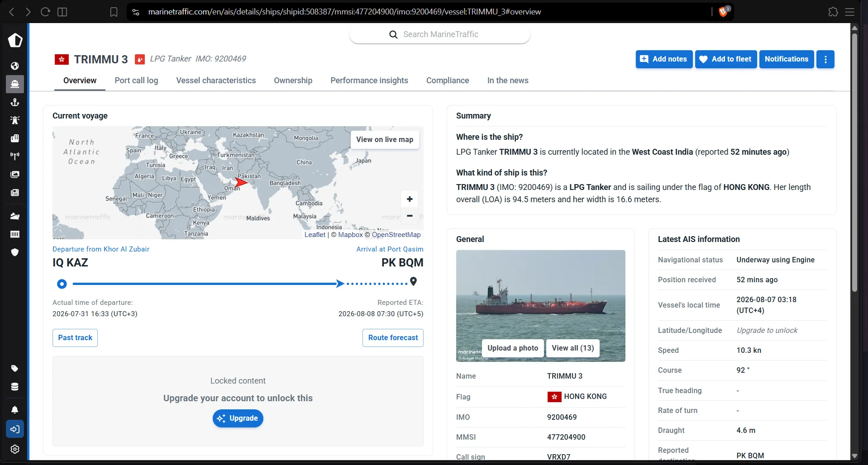Click the Brave shields icon
This screenshot has height=465, width=868.
pos(724,11)
